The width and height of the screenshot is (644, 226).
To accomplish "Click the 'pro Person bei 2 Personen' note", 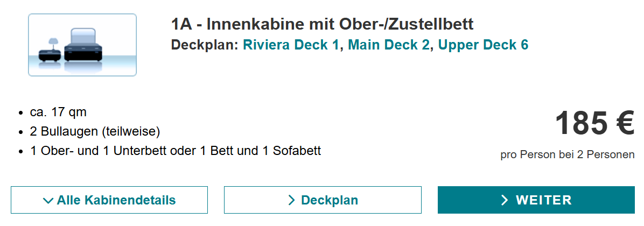I will click(x=568, y=155).
